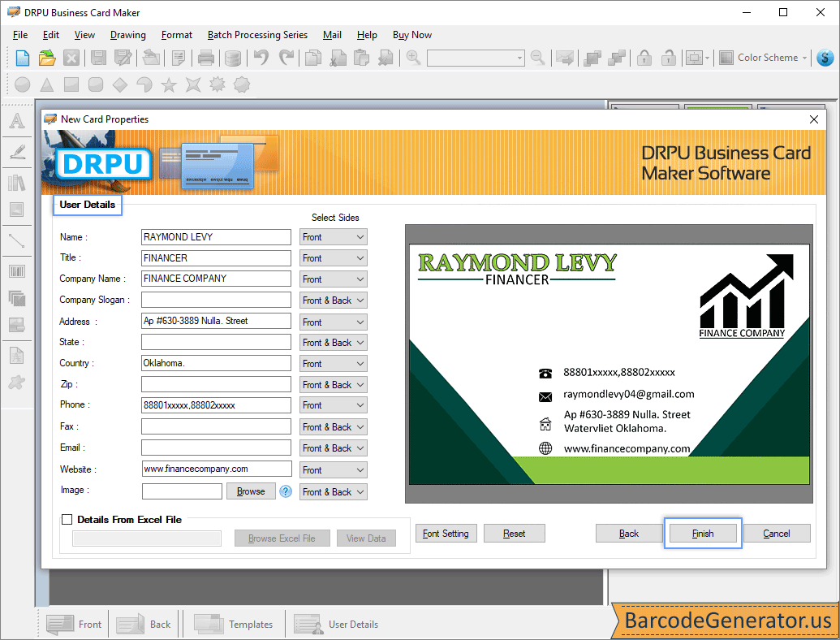Switch to the Front bottom tab
840x640 pixels.
point(74,625)
